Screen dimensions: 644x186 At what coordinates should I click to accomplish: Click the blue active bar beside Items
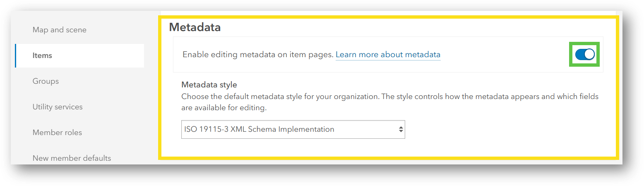point(15,56)
